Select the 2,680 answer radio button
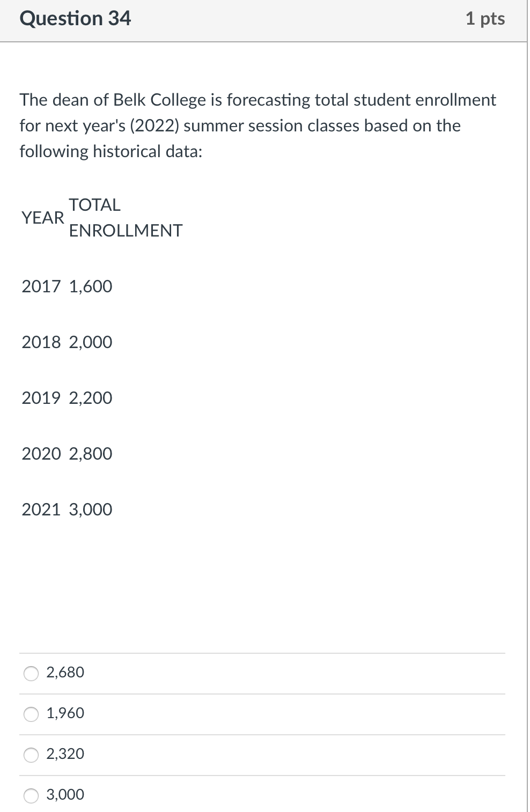Image resolution: width=530 pixels, height=812 pixels. tap(31, 673)
